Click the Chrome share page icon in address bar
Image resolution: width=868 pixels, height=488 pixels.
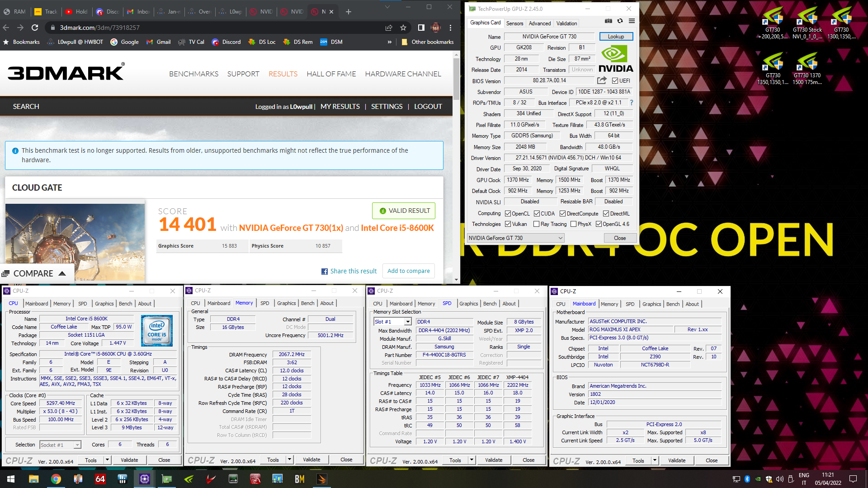tap(388, 28)
